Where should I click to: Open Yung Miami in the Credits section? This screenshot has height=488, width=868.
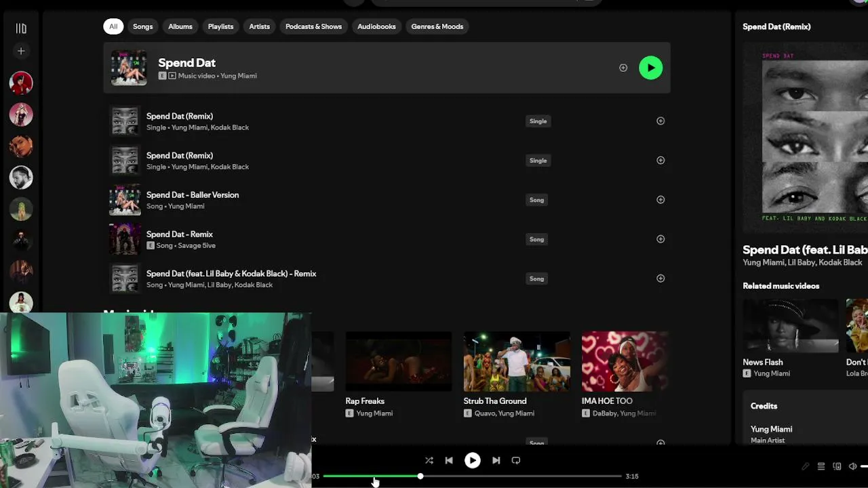tap(772, 429)
